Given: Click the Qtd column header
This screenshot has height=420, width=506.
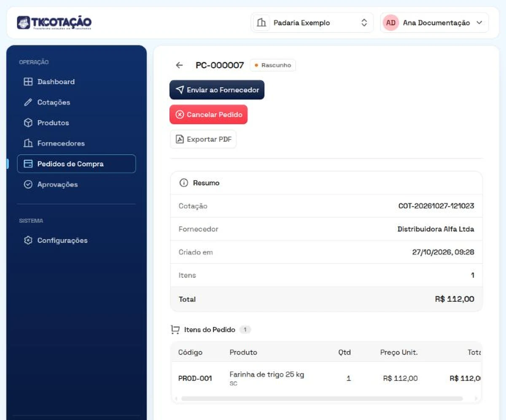Looking at the screenshot, I should 345,353.
